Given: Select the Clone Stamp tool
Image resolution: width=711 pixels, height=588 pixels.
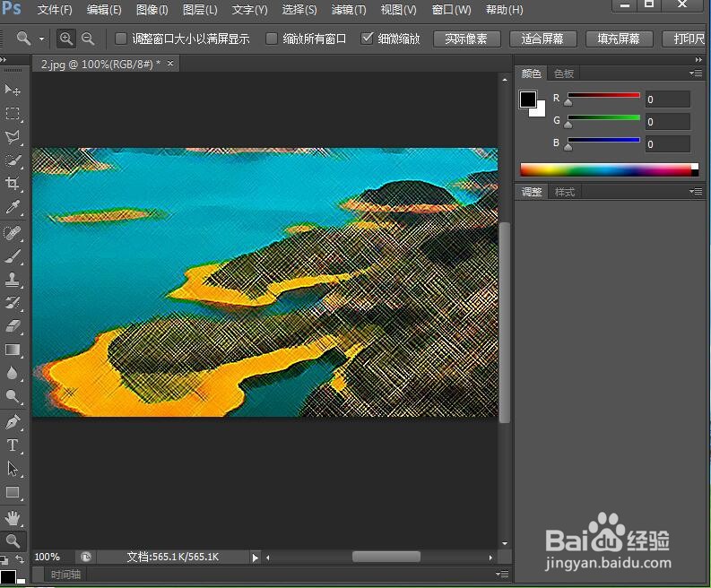Looking at the screenshot, I should (13, 280).
